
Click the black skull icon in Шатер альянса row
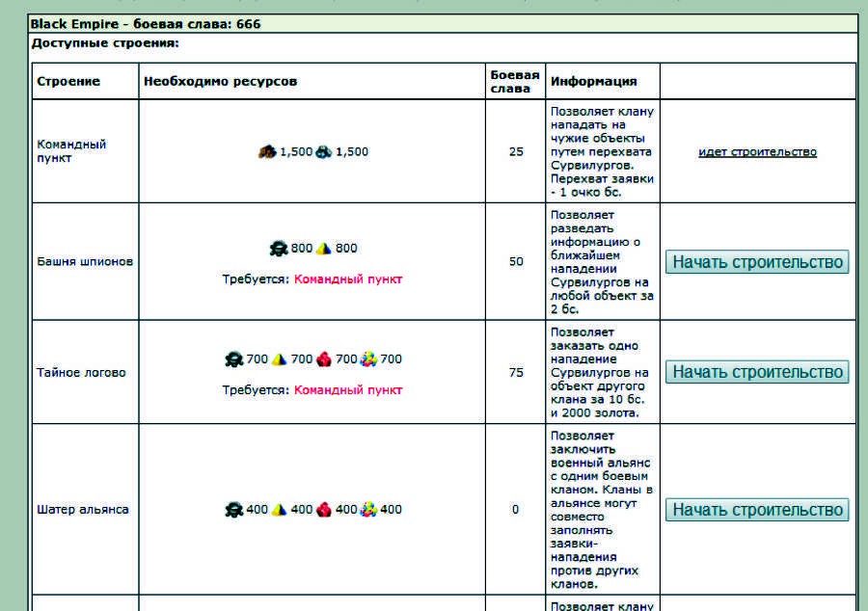click(234, 509)
